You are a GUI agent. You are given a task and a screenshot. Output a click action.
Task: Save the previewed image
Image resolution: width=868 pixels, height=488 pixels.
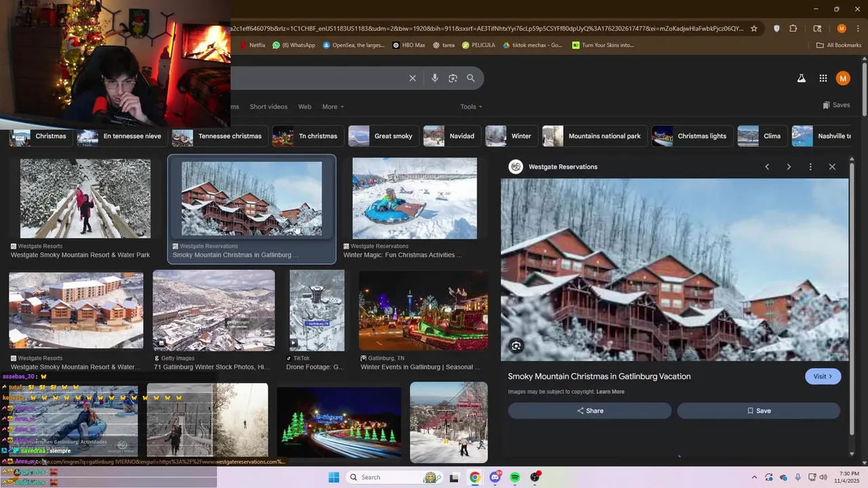[x=759, y=411]
